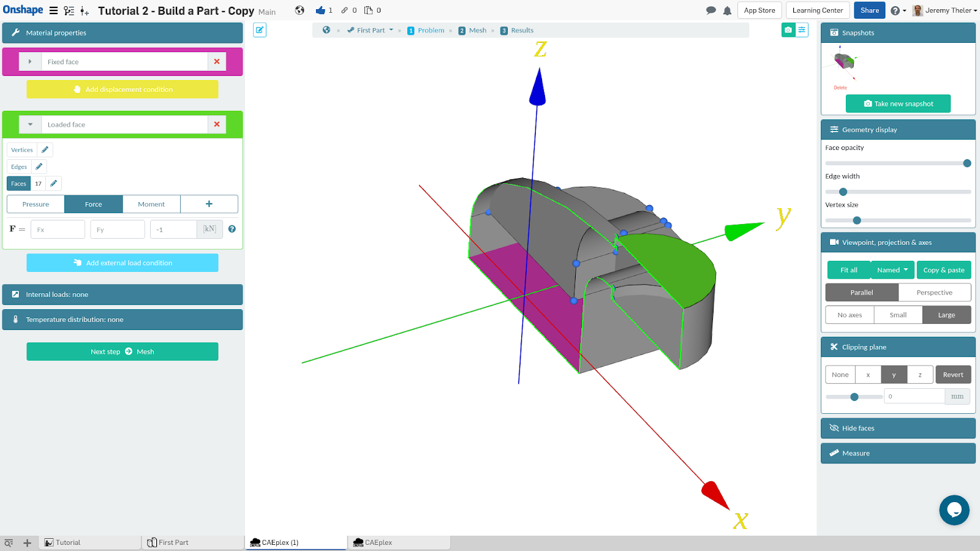Image resolution: width=980 pixels, height=551 pixels.
Task: Open the chat support bubble
Action: pos(954,510)
